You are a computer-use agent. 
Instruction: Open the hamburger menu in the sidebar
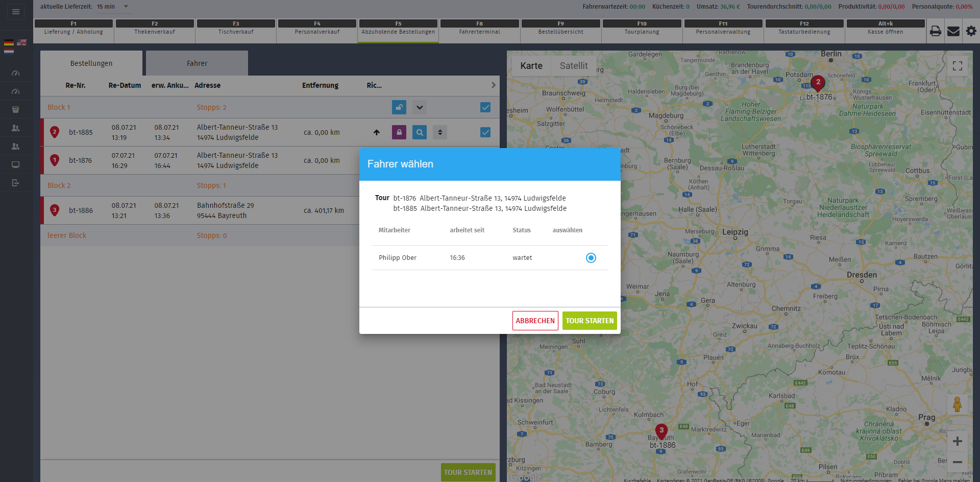(16, 11)
